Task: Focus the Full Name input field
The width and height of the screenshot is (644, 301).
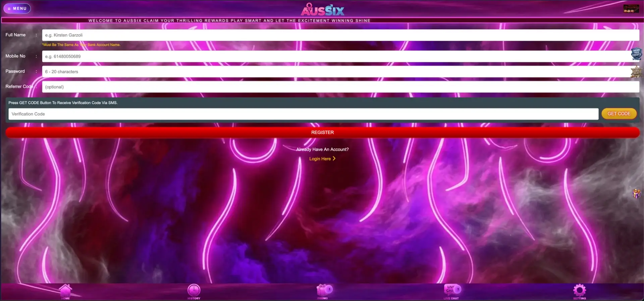Action: point(340,35)
